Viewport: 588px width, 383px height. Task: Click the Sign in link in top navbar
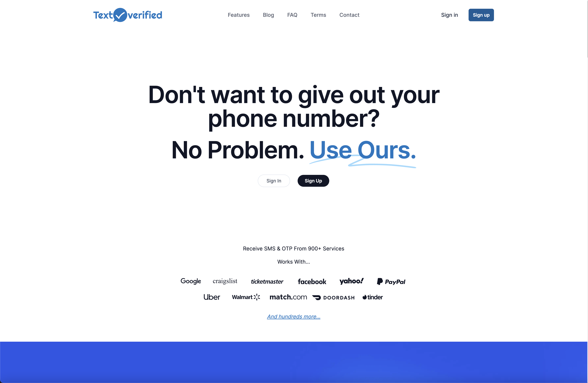[450, 14]
